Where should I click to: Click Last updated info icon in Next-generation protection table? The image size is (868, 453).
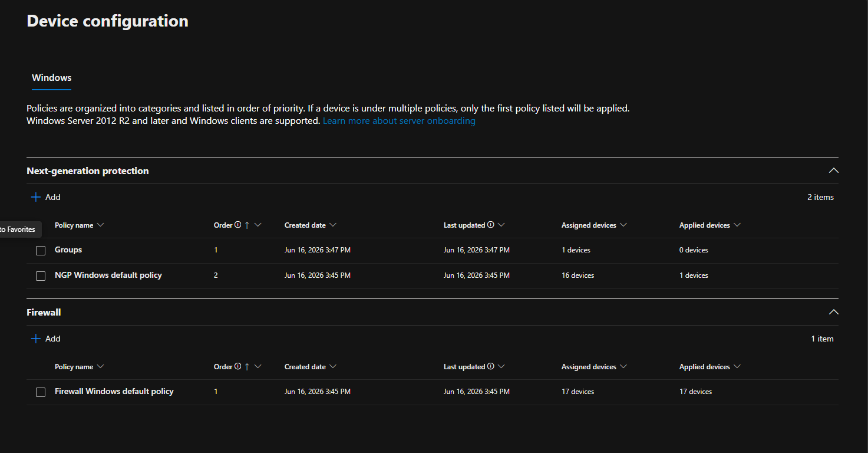click(x=490, y=225)
